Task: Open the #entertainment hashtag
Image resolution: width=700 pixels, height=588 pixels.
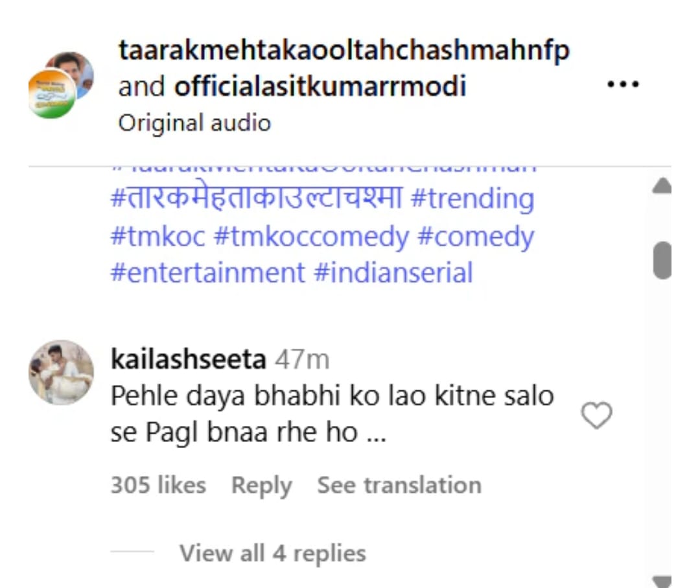Action: tap(207, 272)
